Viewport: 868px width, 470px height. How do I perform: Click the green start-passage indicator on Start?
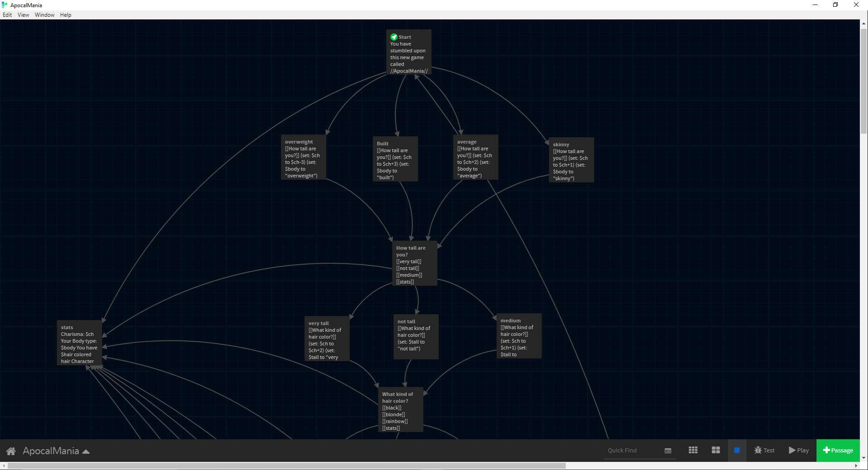(394, 37)
